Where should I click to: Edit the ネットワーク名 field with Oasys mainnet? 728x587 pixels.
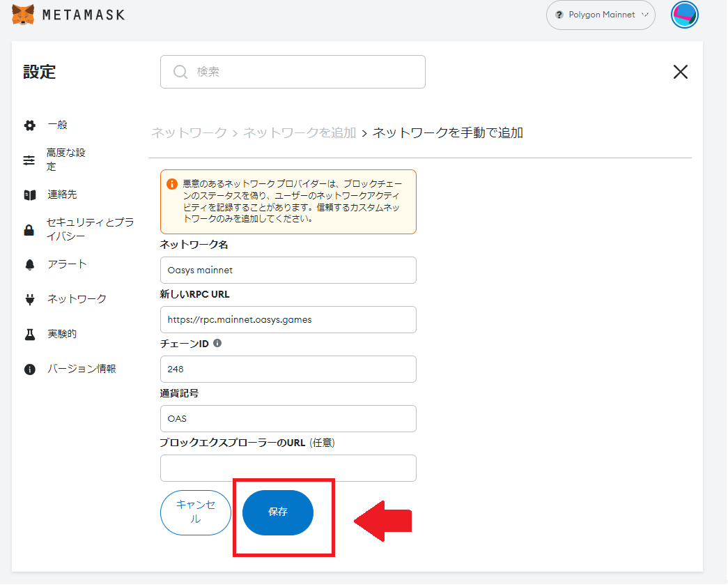coord(288,270)
